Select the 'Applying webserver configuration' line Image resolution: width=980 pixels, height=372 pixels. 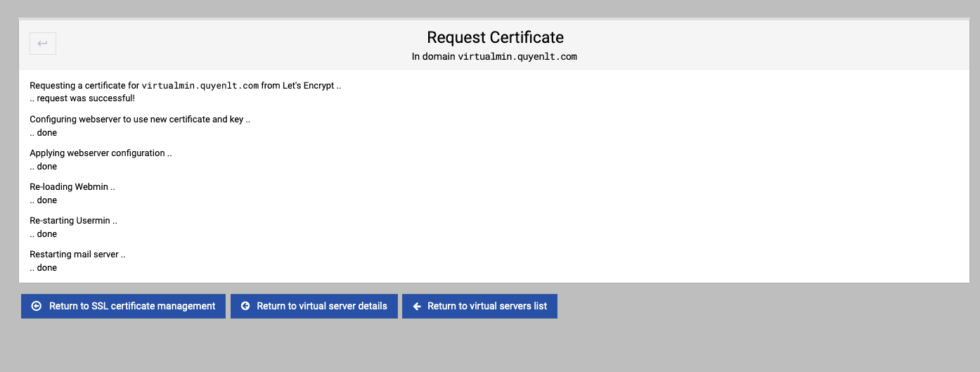point(101,153)
